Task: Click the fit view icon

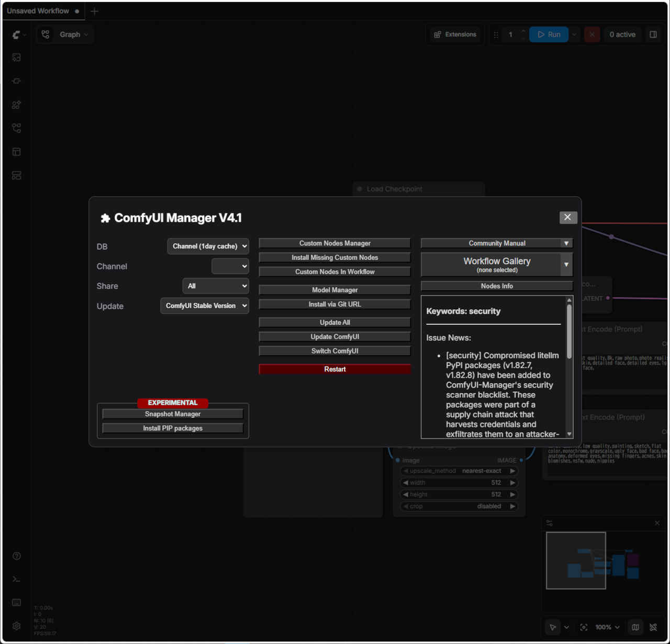Action: pos(584,627)
